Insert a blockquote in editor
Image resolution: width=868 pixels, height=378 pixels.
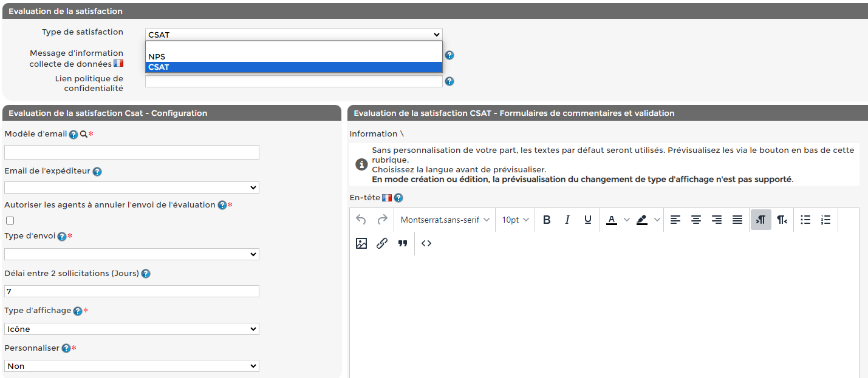(403, 243)
